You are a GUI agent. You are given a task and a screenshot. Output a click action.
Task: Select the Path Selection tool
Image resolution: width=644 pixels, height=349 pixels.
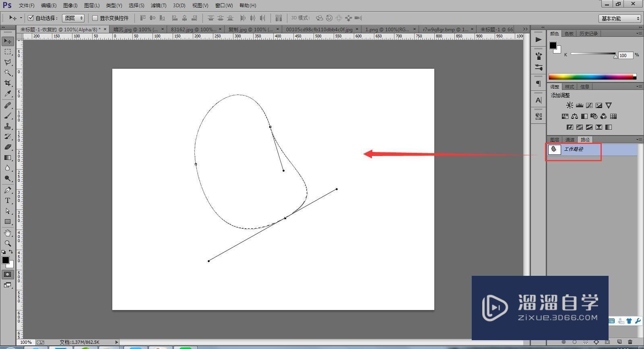8,211
